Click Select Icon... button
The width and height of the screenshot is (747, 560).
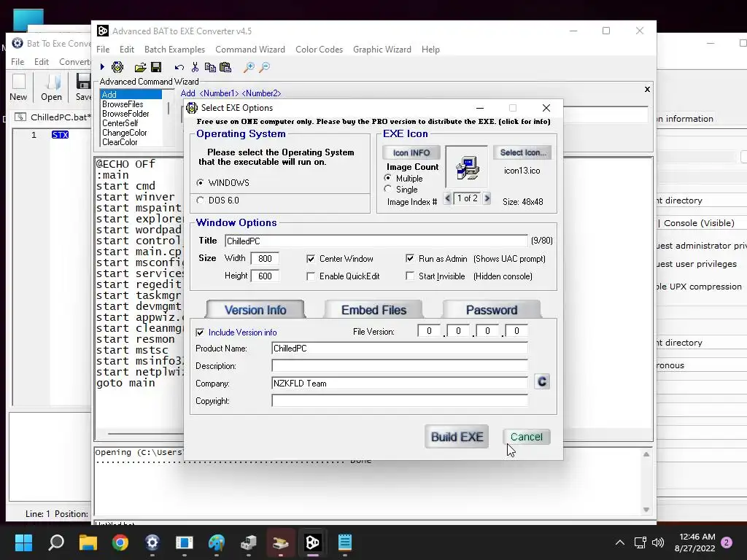coord(522,152)
